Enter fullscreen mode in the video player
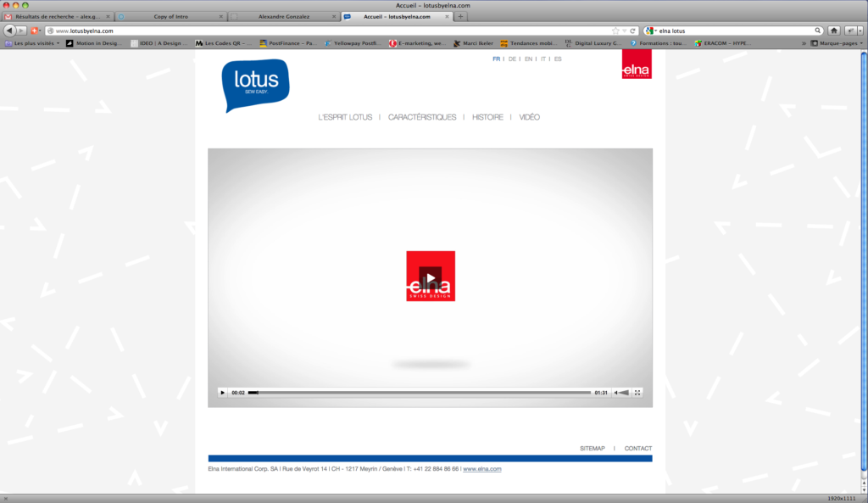Viewport: 868px width, 503px height. (637, 393)
